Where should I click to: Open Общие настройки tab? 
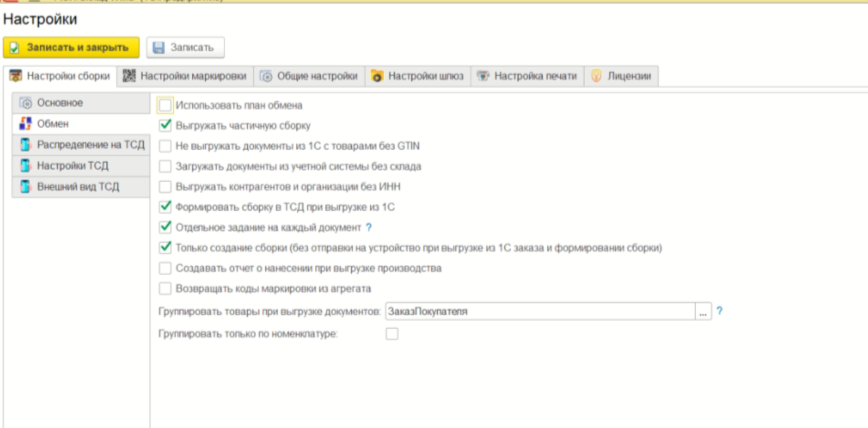click(309, 76)
